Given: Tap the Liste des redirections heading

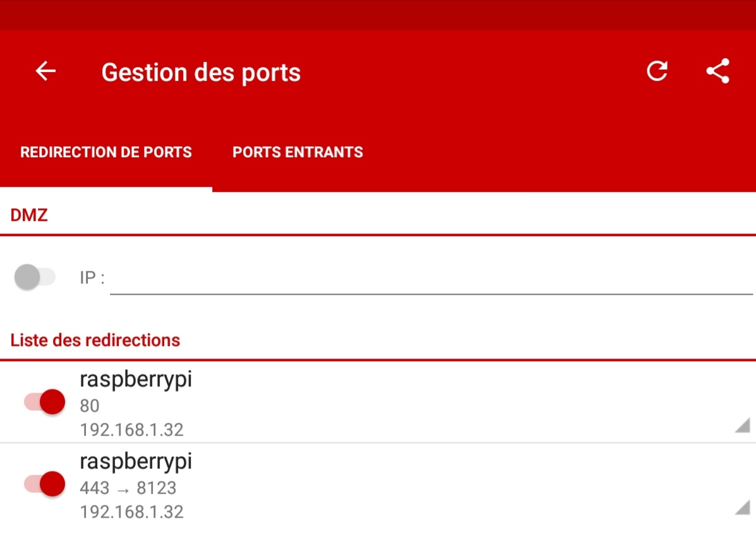Looking at the screenshot, I should [x=95, y=340].
